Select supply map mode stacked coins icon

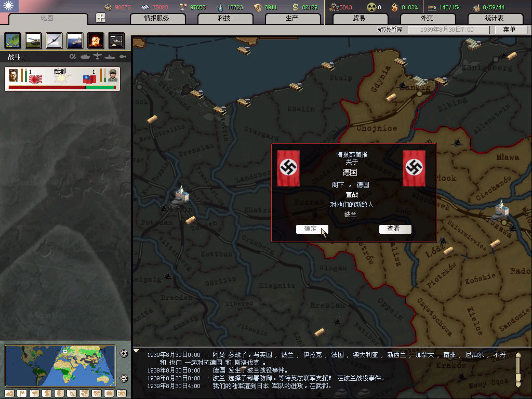59,393
